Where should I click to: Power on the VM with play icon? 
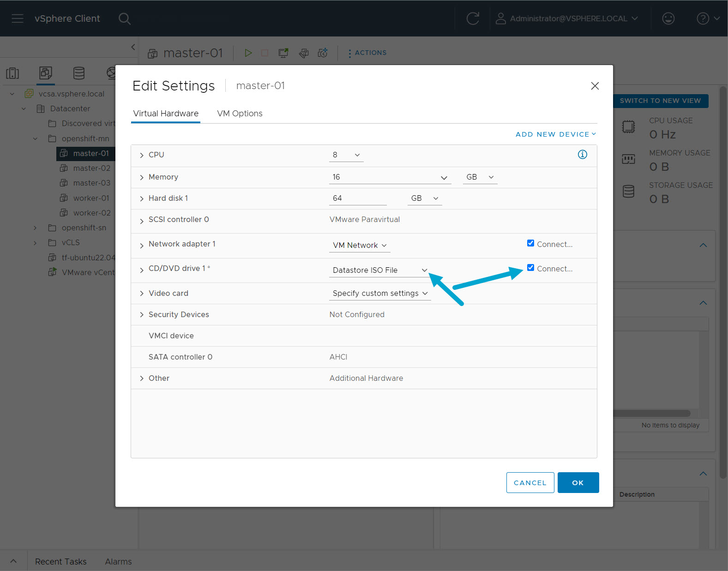[x=248, y=53]
